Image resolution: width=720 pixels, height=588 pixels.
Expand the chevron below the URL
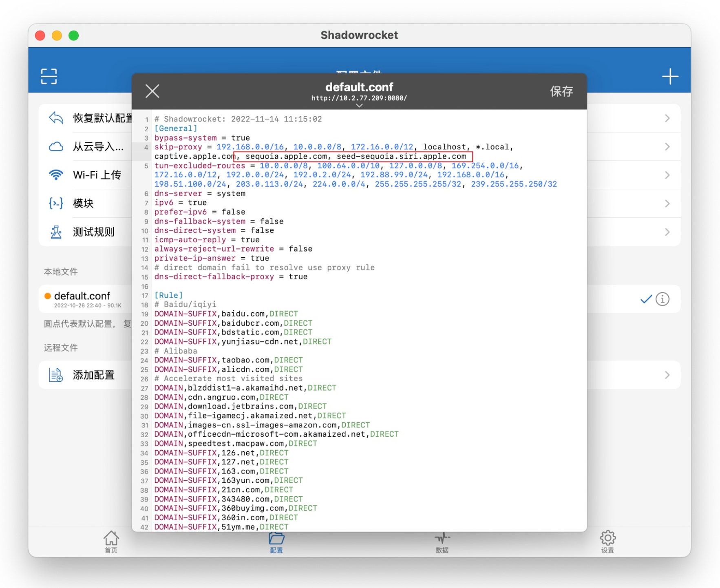(359, 105)
